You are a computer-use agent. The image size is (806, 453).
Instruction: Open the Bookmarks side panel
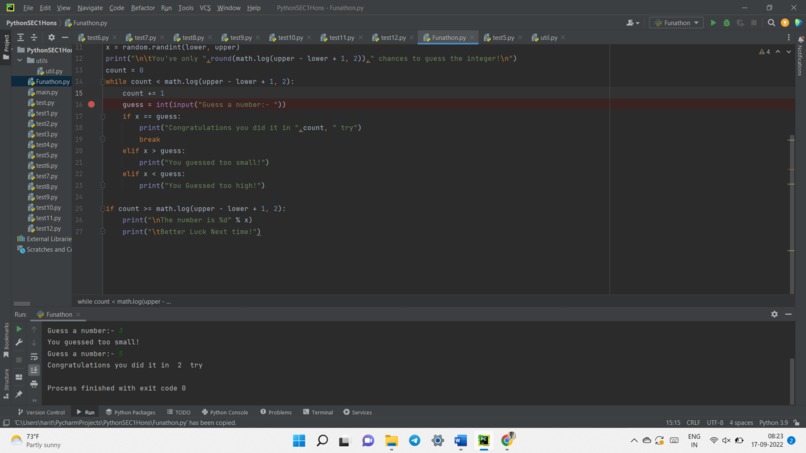click(6, 339)
